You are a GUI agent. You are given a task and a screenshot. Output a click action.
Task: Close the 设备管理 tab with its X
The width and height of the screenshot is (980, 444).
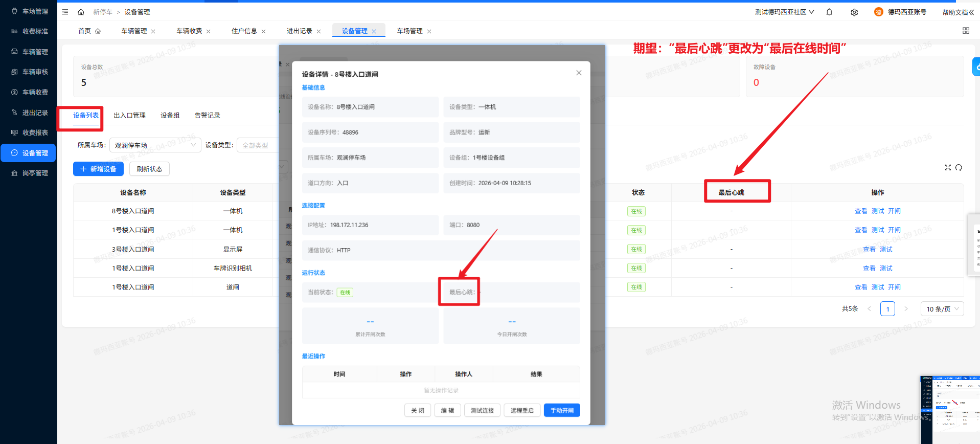tap(374, 32)
